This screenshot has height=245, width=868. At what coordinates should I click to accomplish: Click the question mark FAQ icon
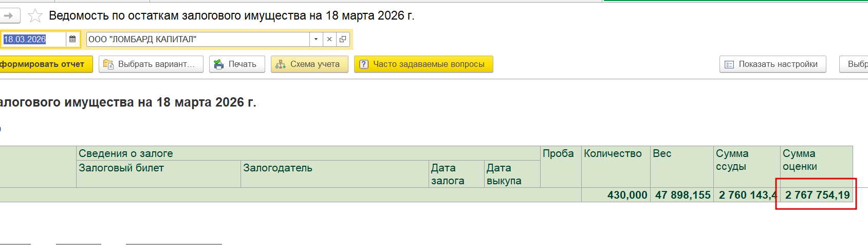pos(364,64)
